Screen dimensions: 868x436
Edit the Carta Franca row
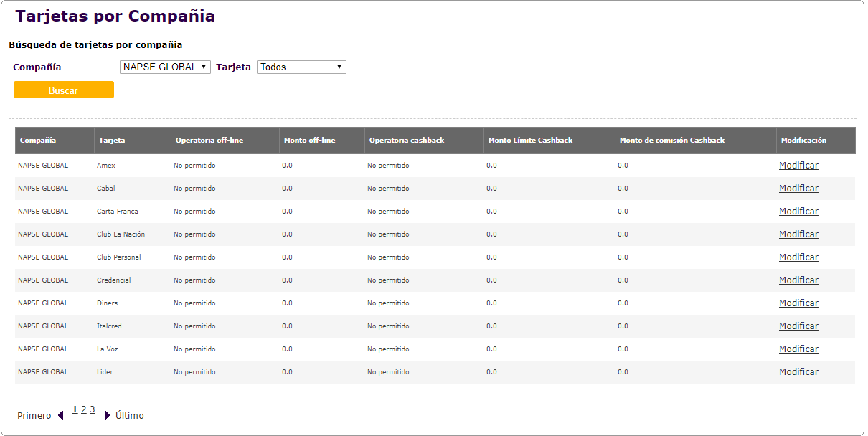(x=798, y=212)
